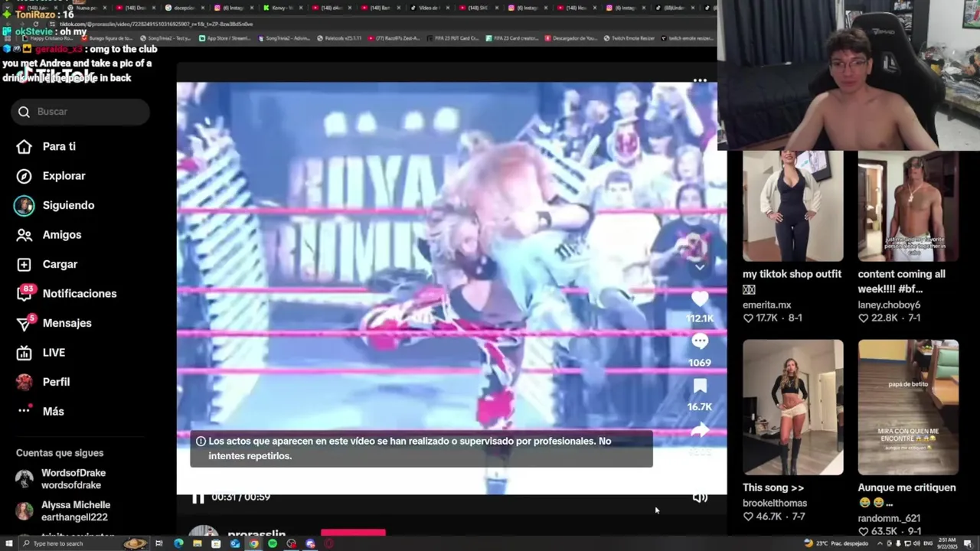Visit randomm._621 profile link
Viewport: 980px width, 551px height.
pos(888,518)
